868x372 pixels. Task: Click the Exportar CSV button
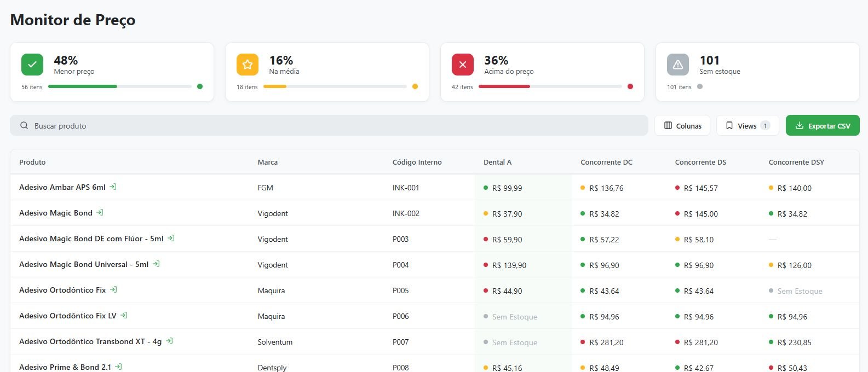[x=823, y=125]
